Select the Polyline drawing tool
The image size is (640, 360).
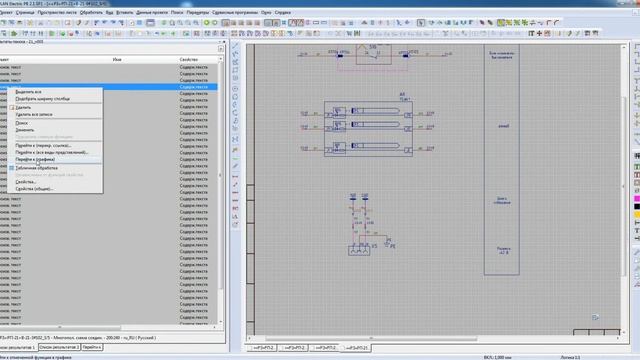click(236, 54)
